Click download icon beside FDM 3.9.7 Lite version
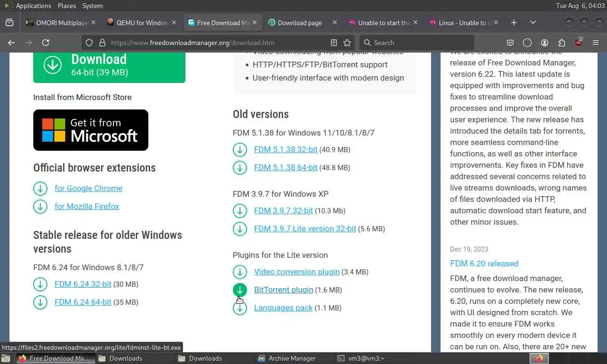 [240, 229]
